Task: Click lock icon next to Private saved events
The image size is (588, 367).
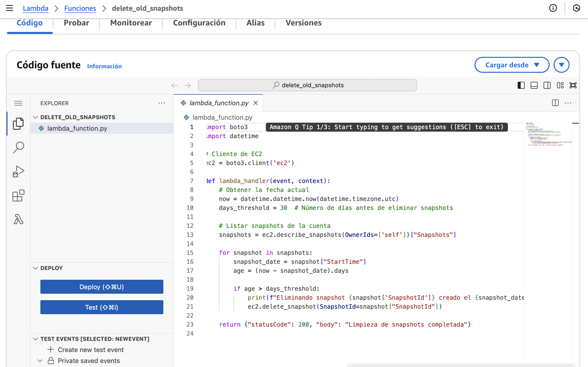Action: pyautogui.click(x=51, y=361)
